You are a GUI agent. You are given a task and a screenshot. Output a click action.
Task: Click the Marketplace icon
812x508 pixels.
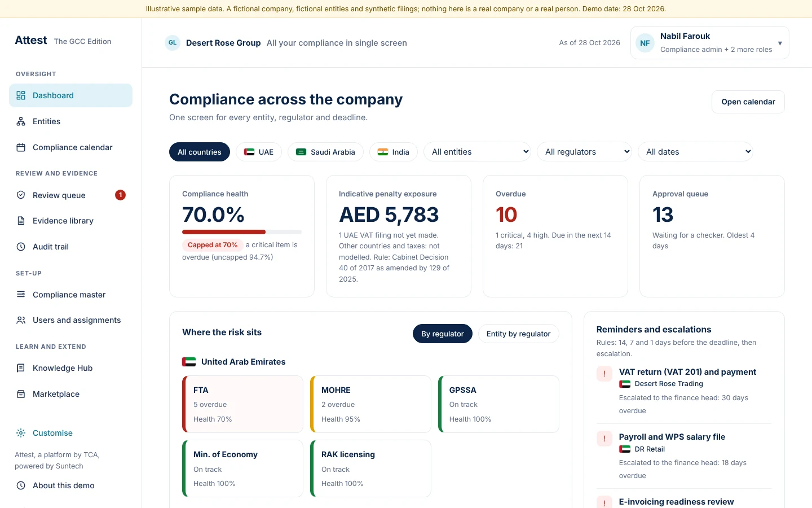21,394
